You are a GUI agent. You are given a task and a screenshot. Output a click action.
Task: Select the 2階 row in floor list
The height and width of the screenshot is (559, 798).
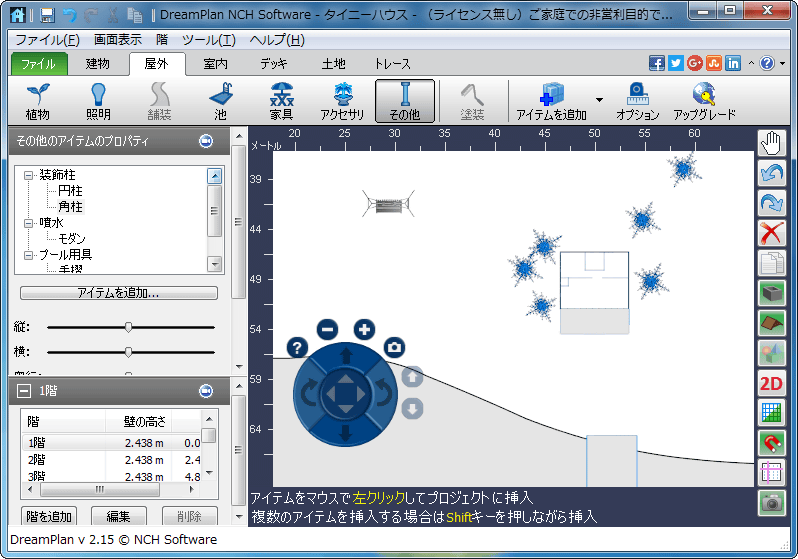click(x=113, y=460)
